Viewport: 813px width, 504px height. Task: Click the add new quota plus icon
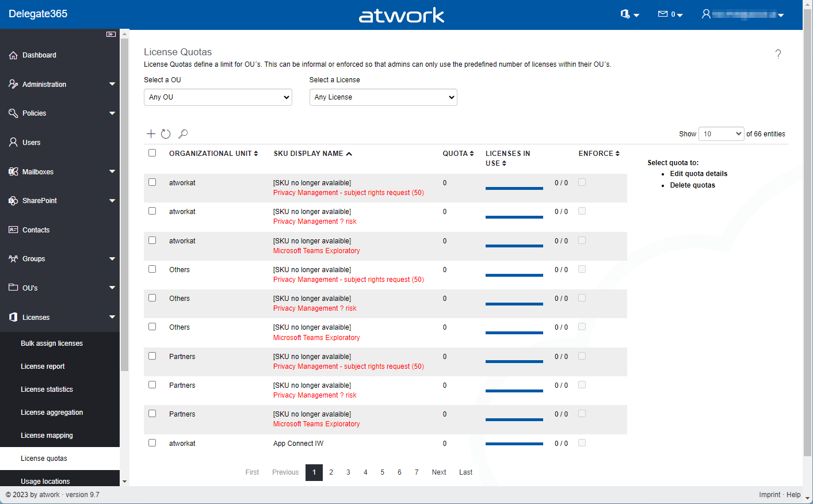click(x=151, y=134)
